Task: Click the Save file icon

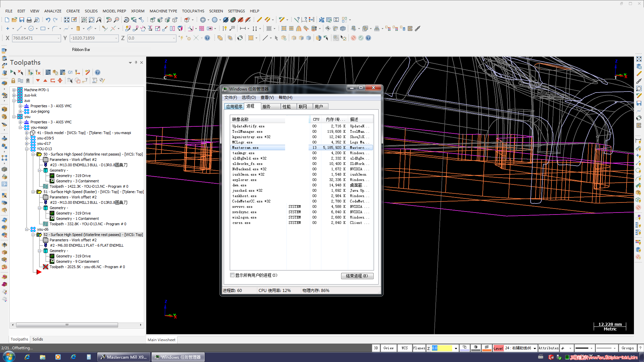Action: [x=22, y=20]
